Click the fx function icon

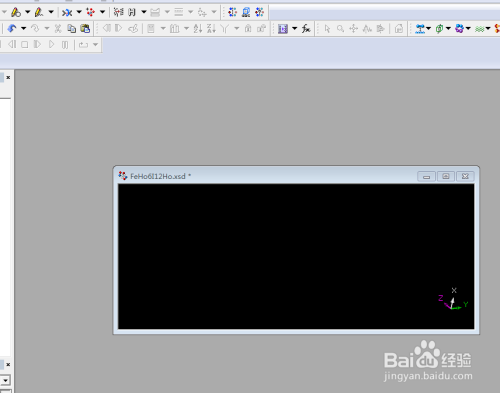(306, 29)
